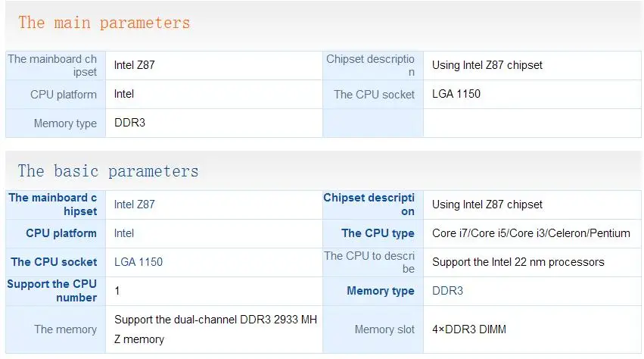This screenshot has width=644, height=359.
Task: Click the bold 'Memory type' link
Action: click(381, 291)
